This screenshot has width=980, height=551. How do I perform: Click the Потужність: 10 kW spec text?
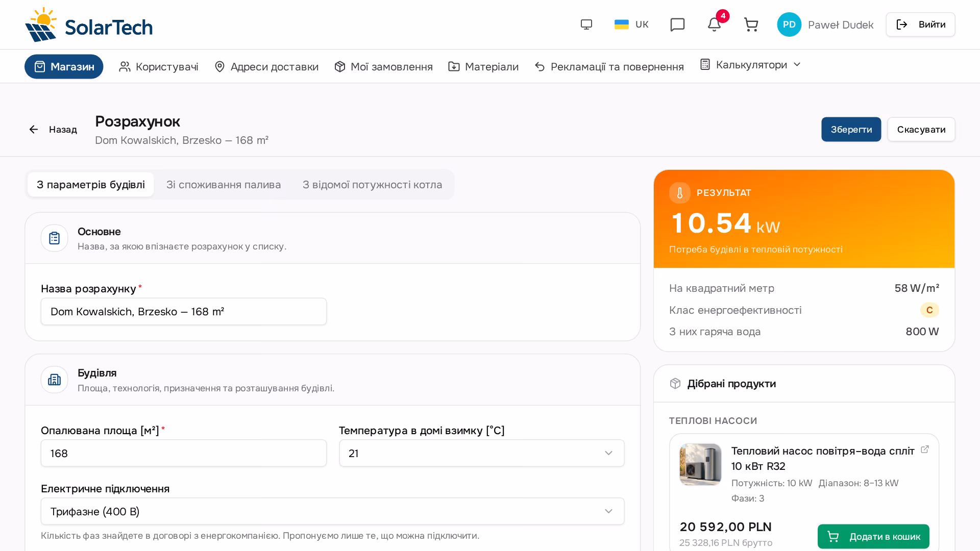click(x=772, y=483)
